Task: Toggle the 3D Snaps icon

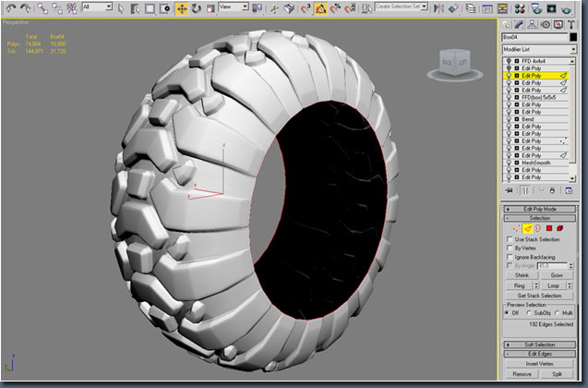Action: click(306, 8)
